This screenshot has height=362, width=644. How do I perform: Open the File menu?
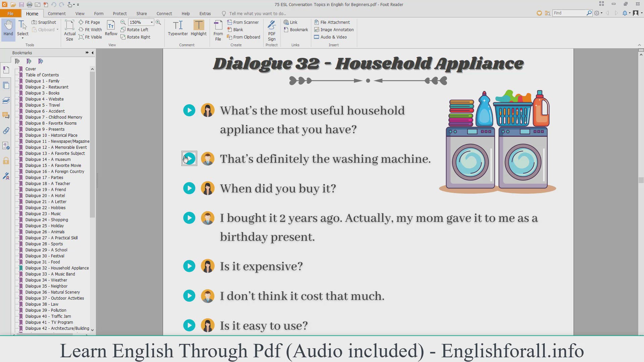pos(10,13)
